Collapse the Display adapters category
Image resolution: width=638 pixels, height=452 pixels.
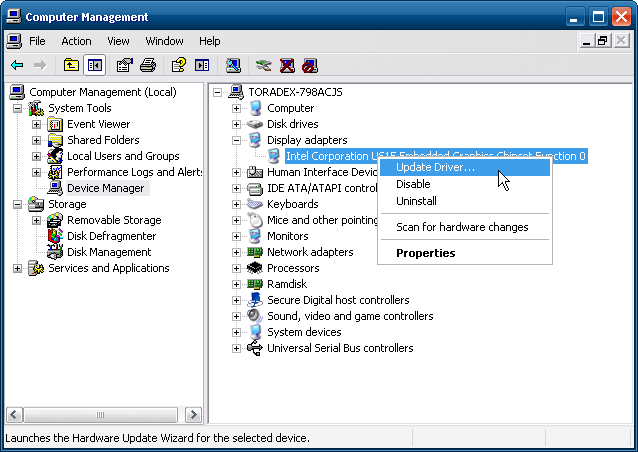(x=236, y=140)
